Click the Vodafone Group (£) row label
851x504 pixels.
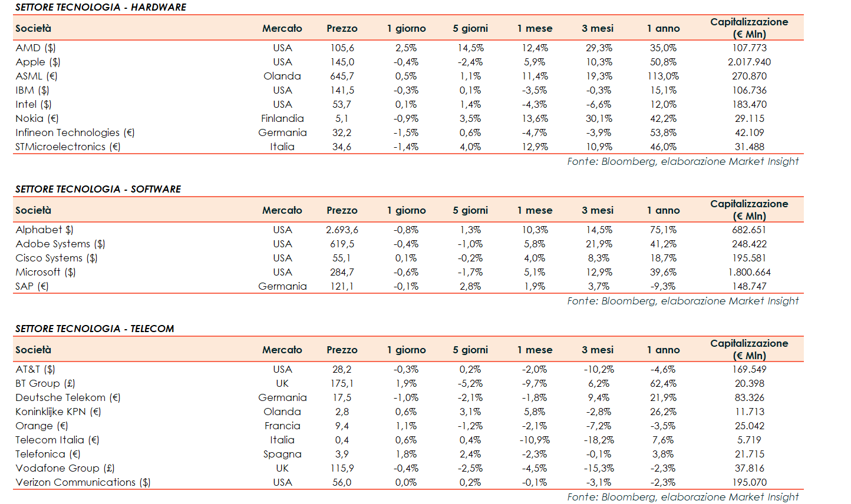[x=65, y=468]
